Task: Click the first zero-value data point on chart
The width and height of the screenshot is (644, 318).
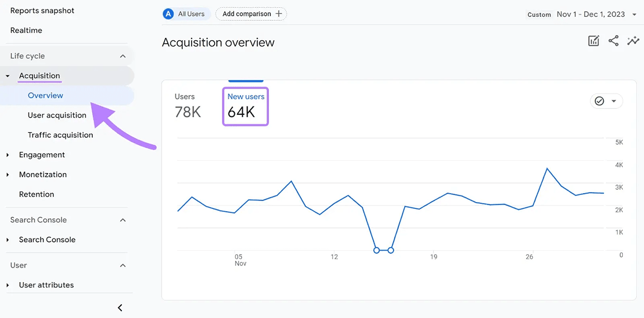Action: pyautogui.click(x=376, y=250)
